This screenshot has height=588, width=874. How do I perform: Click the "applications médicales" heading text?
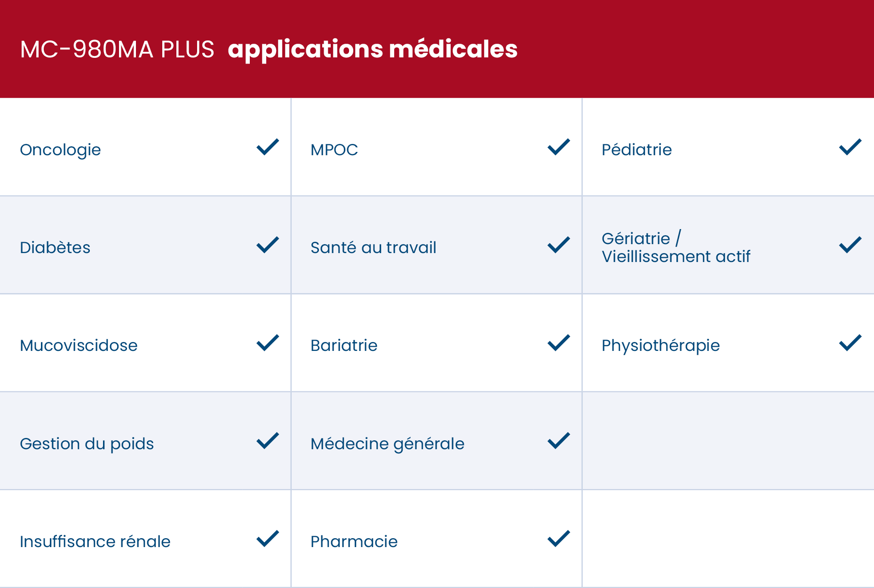[373, 49]
